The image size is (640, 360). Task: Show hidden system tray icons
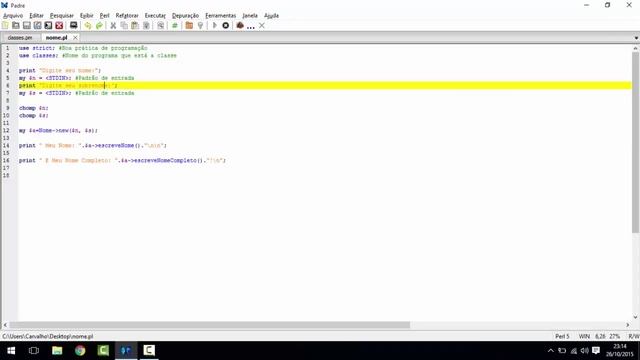click(551, 351)
